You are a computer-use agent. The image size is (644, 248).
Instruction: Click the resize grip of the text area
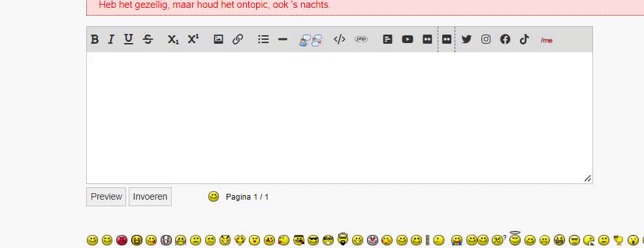[588, 179]
